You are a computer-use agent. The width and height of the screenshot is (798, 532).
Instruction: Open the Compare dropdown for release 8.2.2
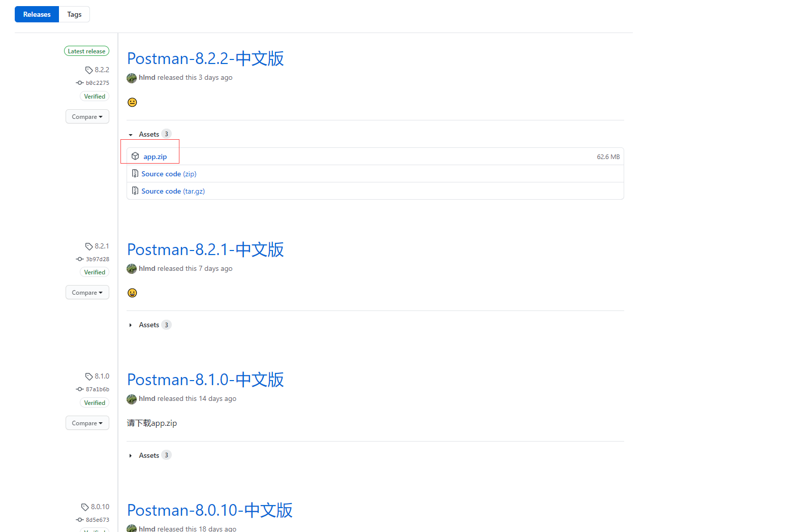(x=87, y=117)
